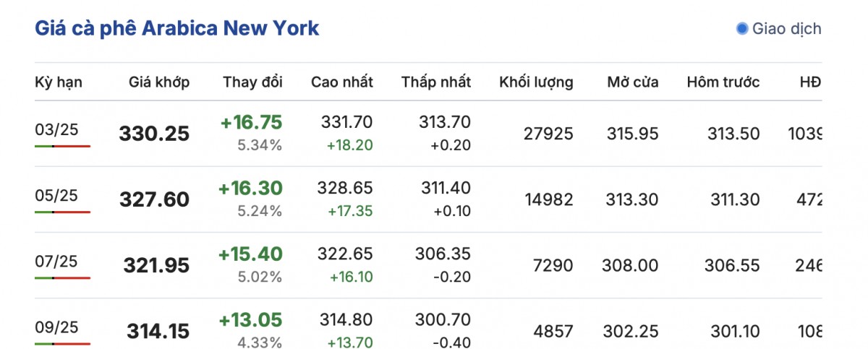Click the Giao dịch status label

(x=786, y=29)
